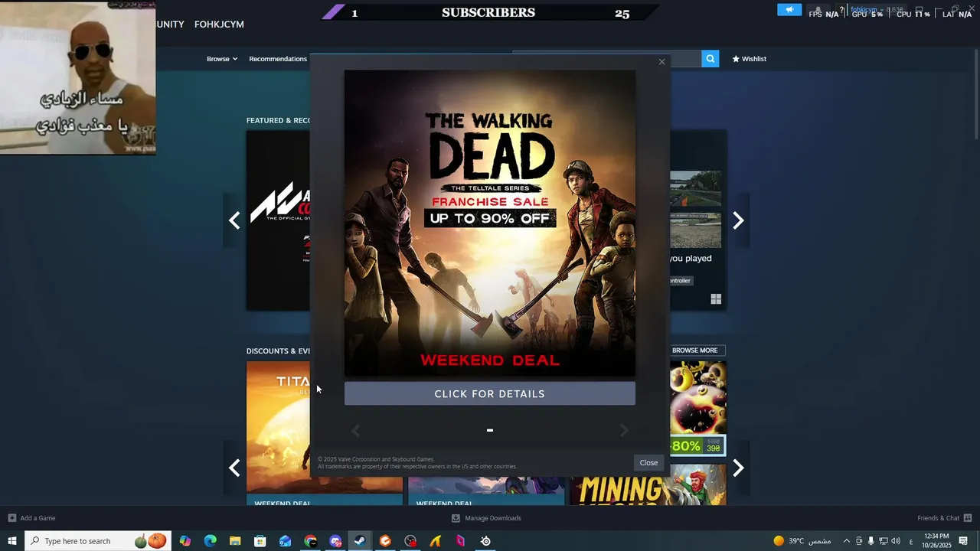
Task: Click the microphone tray icon
Action: pyautogui.click(x=871, y=541)
